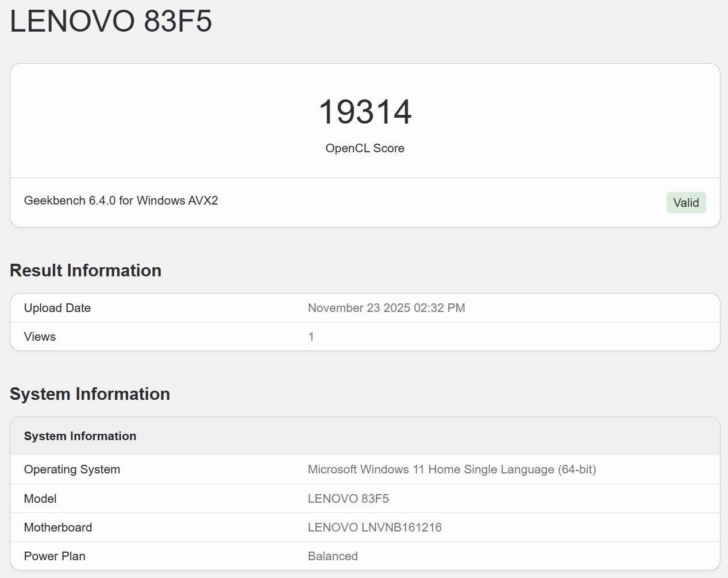This screenshot has width=728, height=578.
Task: Click the OpenCL Score label
Action: pos(364,148)
